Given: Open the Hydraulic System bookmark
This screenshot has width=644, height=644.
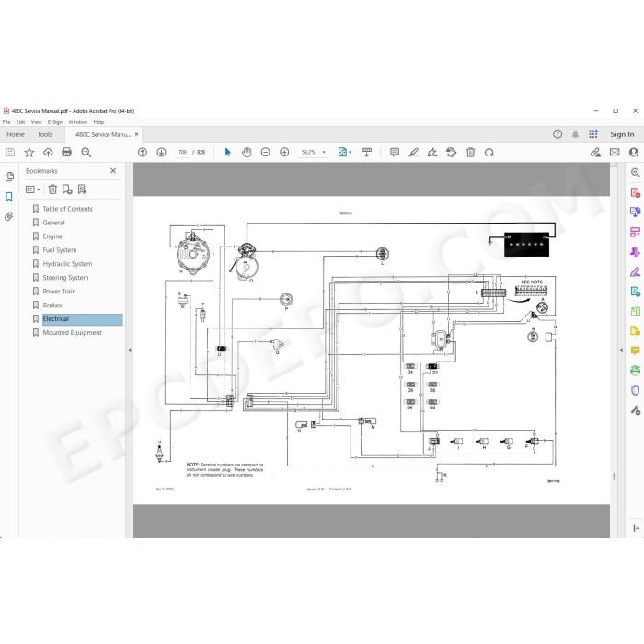Looking at the screenshot, I should [67, 264].
